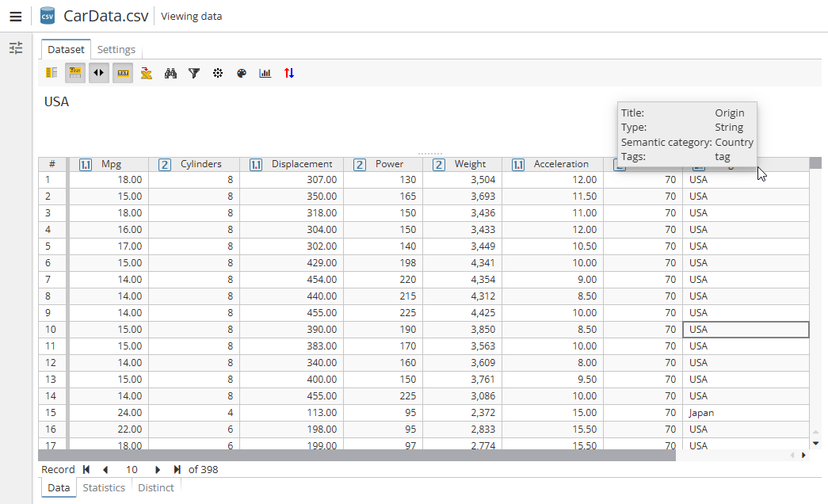Open the bar chart visualization tool
Screen dimensions: 828x504
coord(265,73)
